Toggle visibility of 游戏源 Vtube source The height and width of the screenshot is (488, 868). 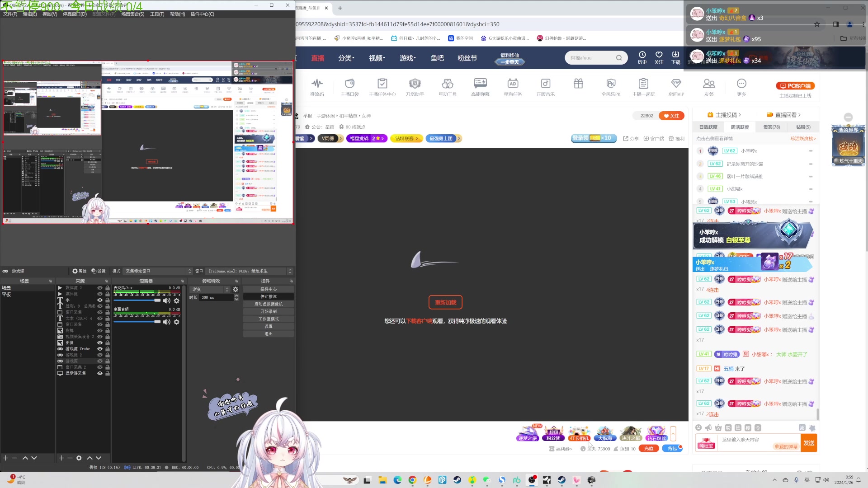(100, 349)
